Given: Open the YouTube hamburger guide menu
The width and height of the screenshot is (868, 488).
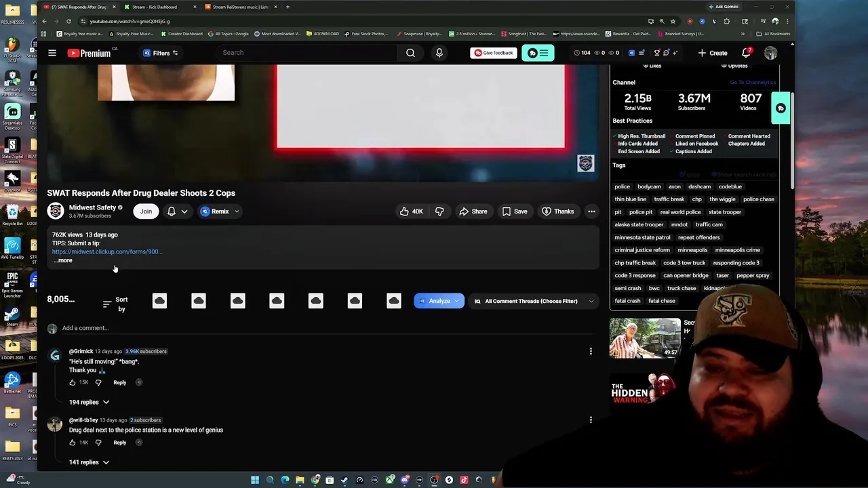Looking at the screenshot, I should pos(52,53).
